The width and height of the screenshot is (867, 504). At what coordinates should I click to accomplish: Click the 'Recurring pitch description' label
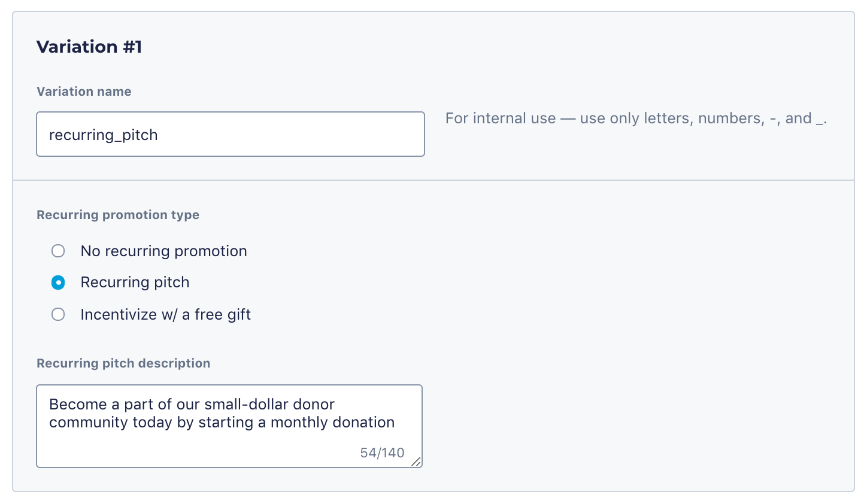point(123,363)
